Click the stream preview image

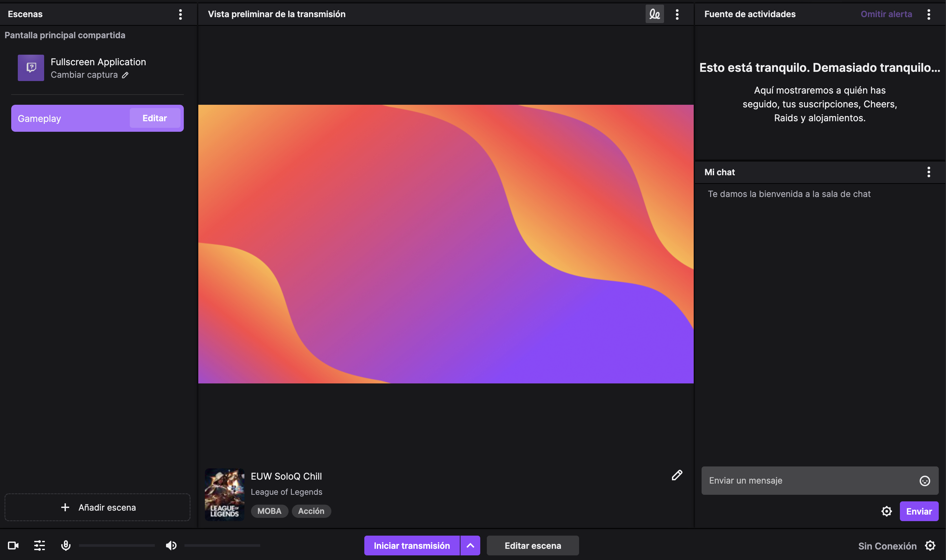tap(446, 244)
